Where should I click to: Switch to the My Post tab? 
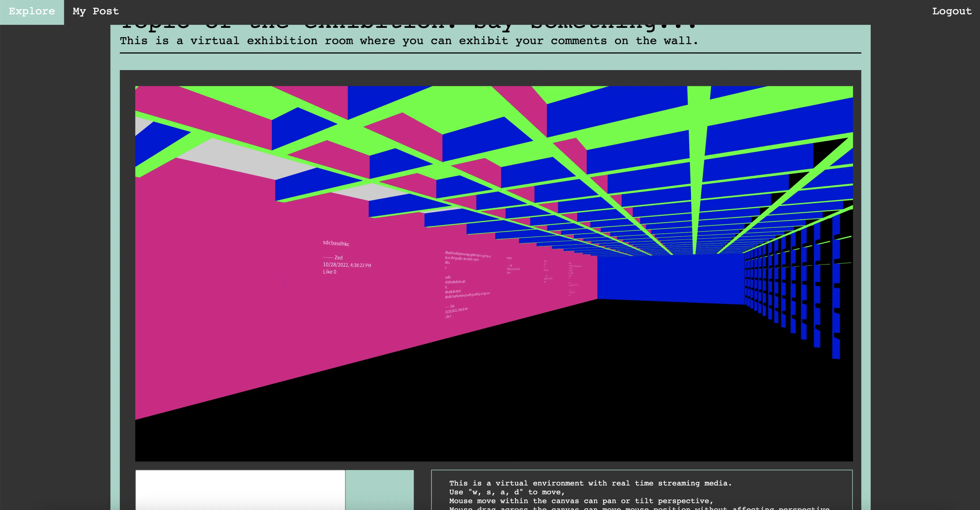(x=96, y=12)
